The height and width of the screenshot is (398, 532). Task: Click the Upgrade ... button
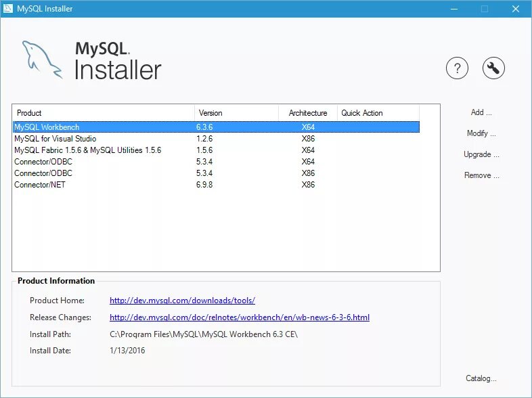click(481, 154)
